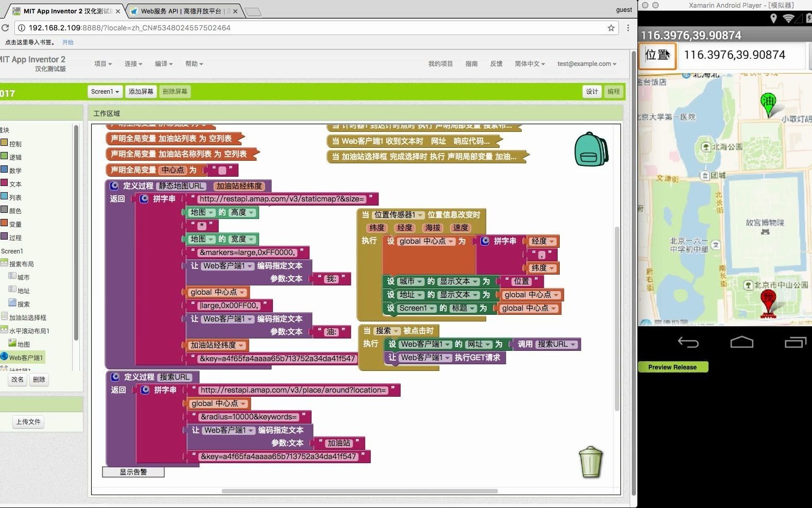This screenshot has height=508, width=812.
Task: Select the 数学 block category
Action: click(11, 171)
